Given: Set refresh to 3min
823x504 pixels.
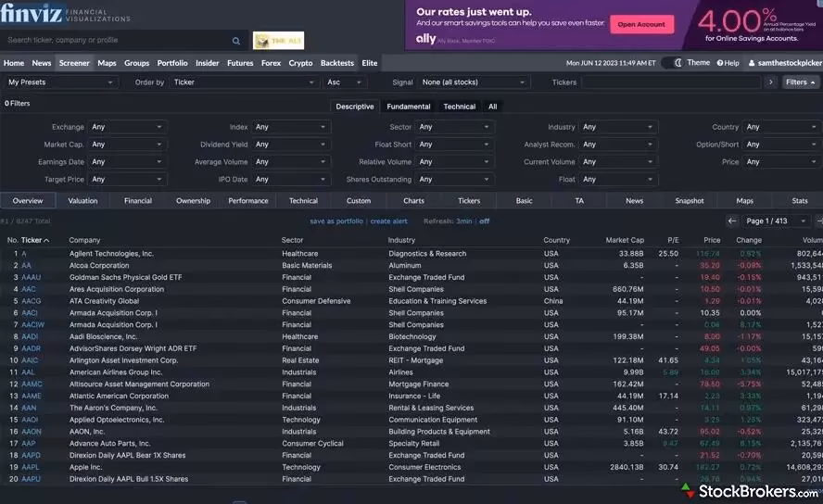Looking at the screenshot, I should pos(464,221).
